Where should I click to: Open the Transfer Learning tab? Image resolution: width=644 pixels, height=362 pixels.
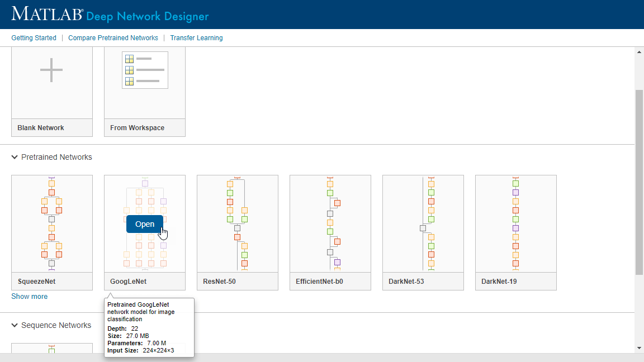pos(196,38)
